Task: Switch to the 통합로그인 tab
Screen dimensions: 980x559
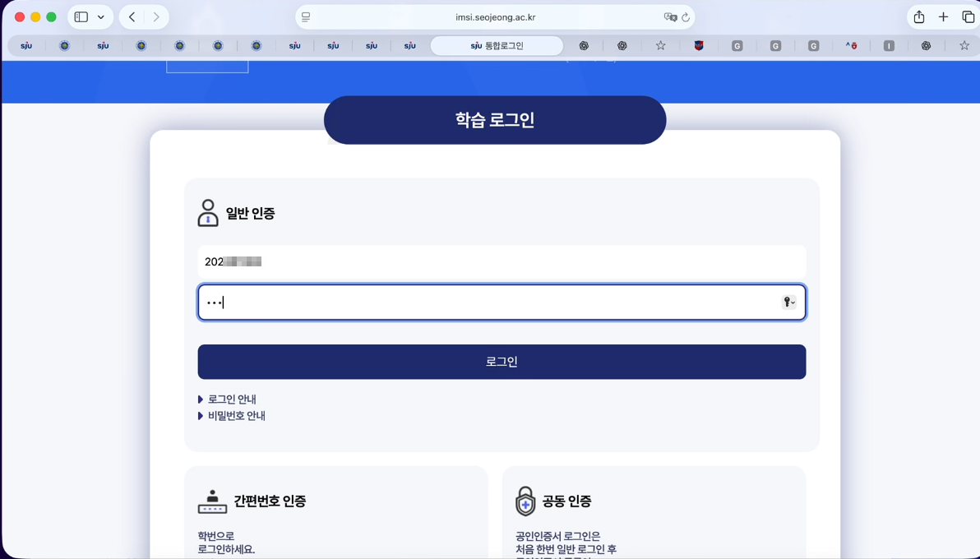Action: point(497,46)
